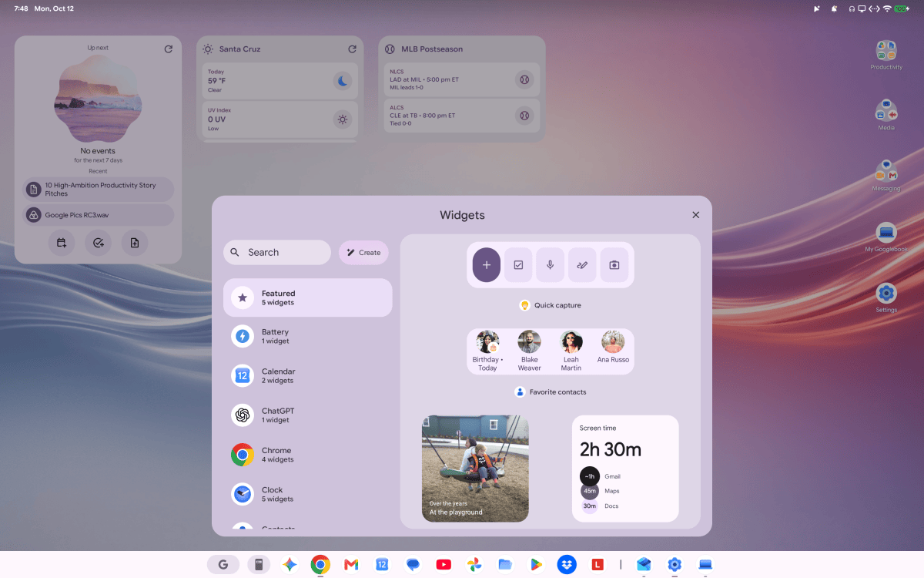
Task: Open the Chrome widgets category
Action: click(x=307, y=455)
